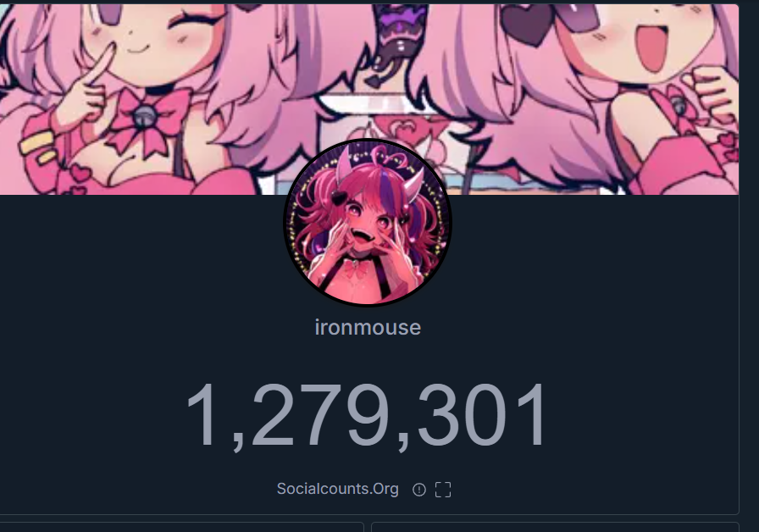Viewport: 759px width, 532px height.
Task: Click the ironmouse circular profile avatar
Action: click(368, 223)
